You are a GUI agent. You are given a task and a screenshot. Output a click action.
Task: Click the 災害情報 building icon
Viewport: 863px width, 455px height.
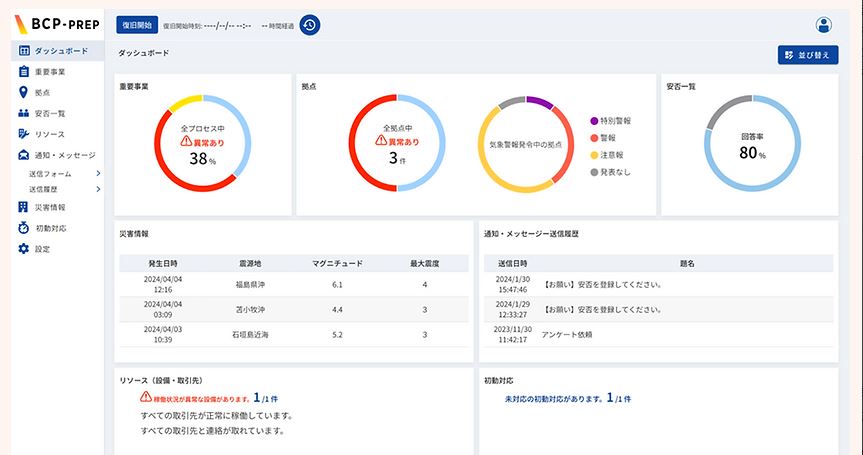(x=24, y=207)
